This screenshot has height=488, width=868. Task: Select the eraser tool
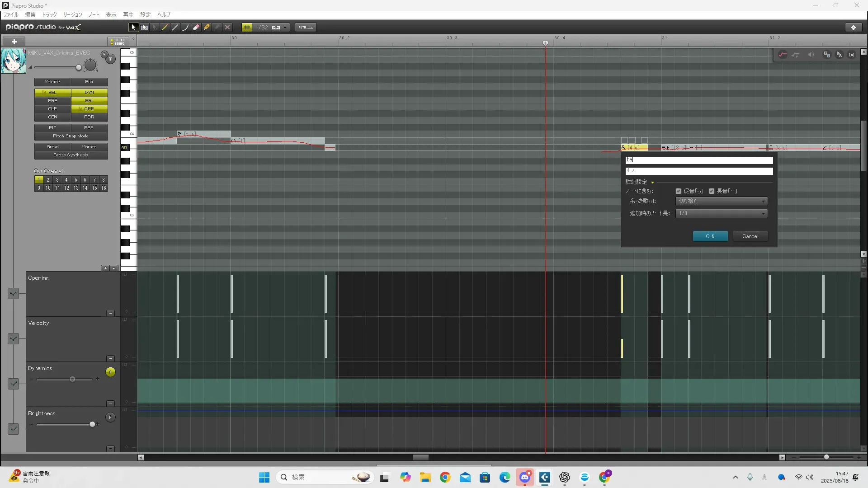pos(196,28)
